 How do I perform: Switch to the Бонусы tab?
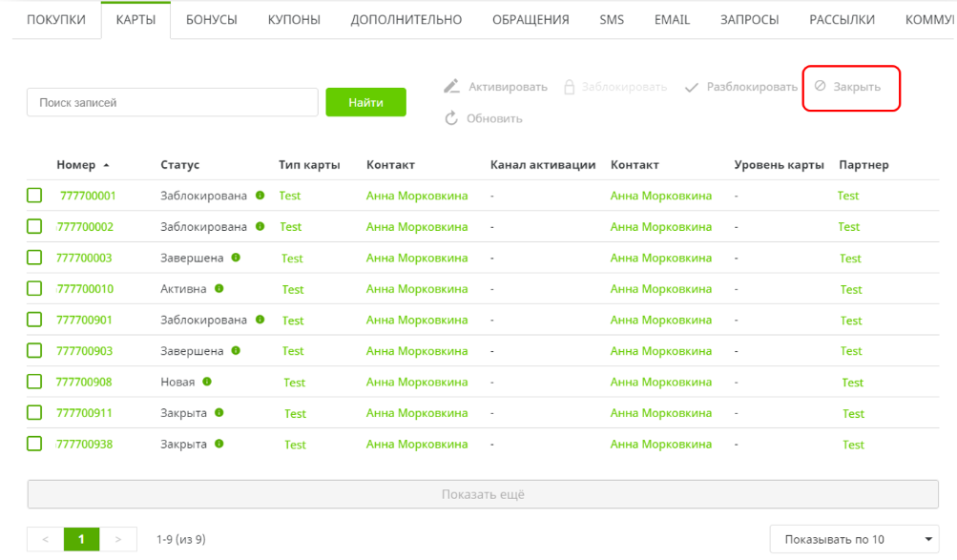tap(212, 19)
